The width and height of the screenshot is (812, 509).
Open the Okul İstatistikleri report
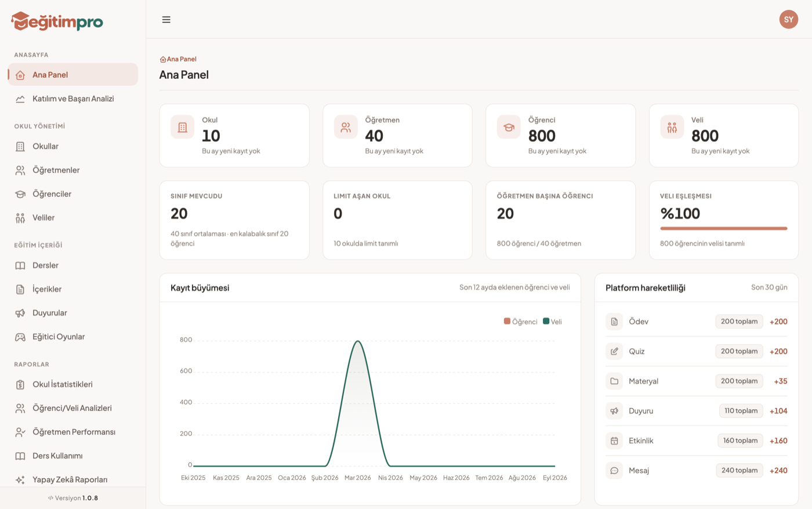[73, 384]
